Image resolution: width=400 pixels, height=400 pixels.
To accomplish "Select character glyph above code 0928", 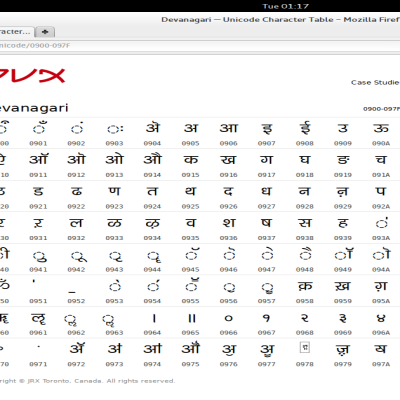I will coord(305,191).
